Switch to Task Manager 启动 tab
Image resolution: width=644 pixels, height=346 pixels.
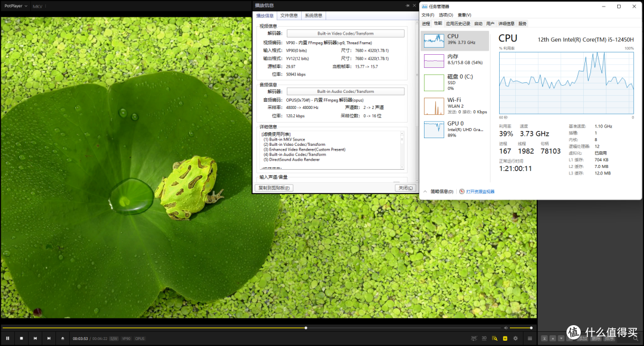[478, 24]
